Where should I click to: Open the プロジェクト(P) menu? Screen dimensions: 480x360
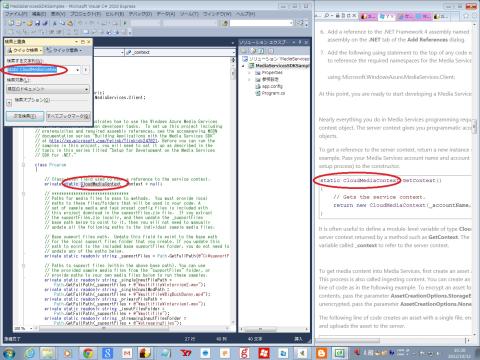coord(85,14)
